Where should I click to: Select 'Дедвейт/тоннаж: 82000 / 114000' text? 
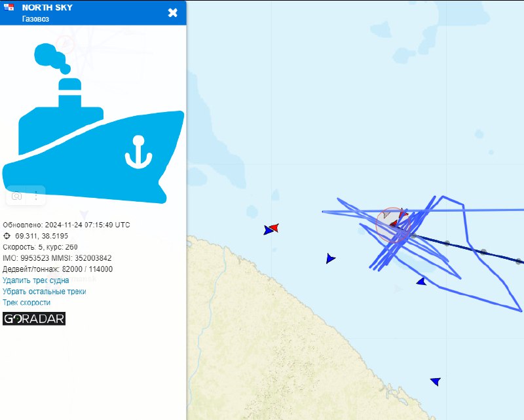tap(58, 269)
